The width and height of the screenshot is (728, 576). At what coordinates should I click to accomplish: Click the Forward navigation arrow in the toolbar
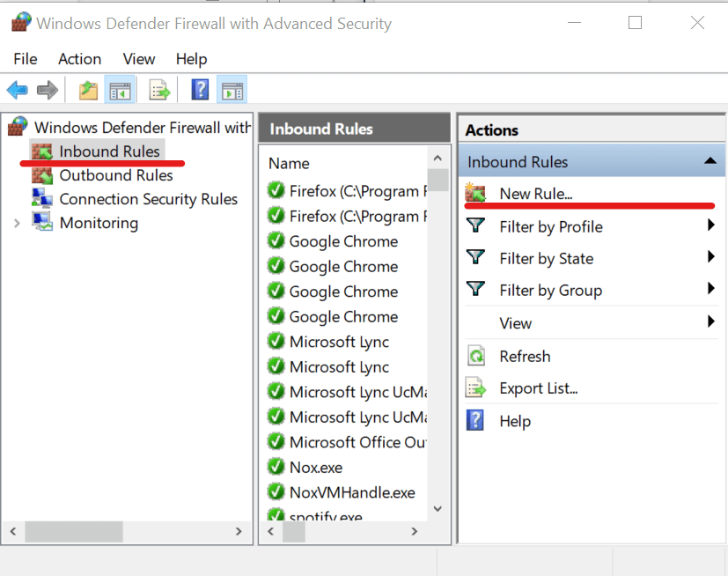[46, 89]
